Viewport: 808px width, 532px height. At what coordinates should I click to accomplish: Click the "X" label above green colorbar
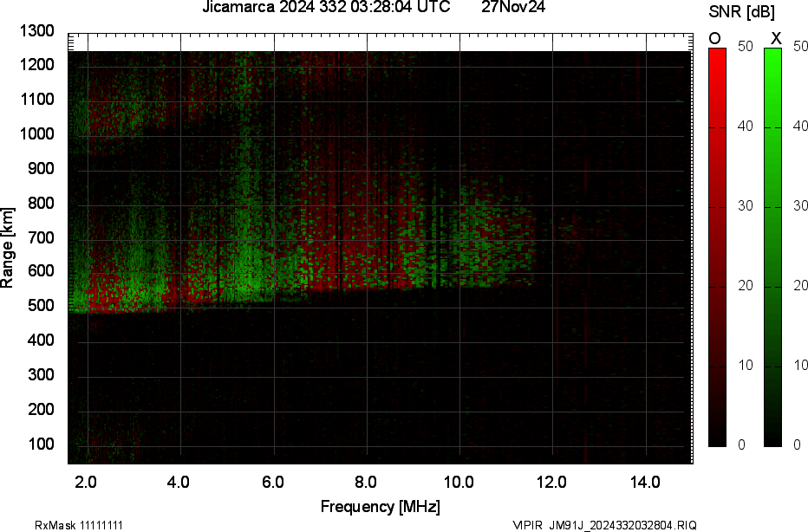click(x=776, y=38)
